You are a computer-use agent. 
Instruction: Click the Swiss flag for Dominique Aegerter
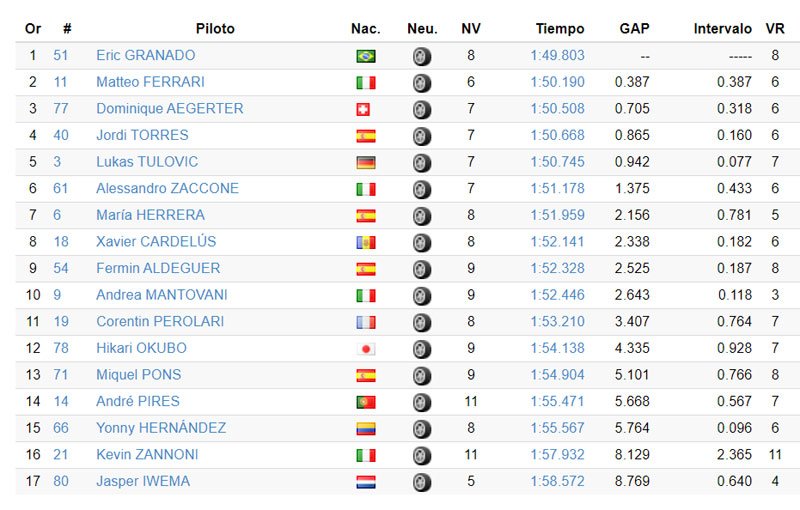tap(364, 109)
